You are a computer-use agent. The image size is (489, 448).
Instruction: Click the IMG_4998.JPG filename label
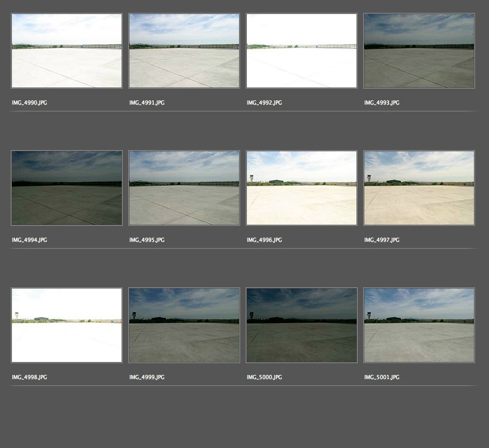coord(29,377)
